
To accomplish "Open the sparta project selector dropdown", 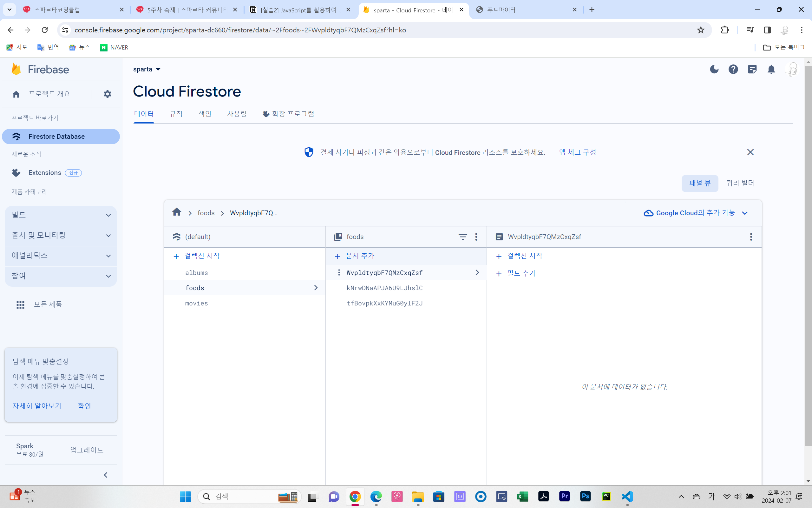I will point(147,69).
